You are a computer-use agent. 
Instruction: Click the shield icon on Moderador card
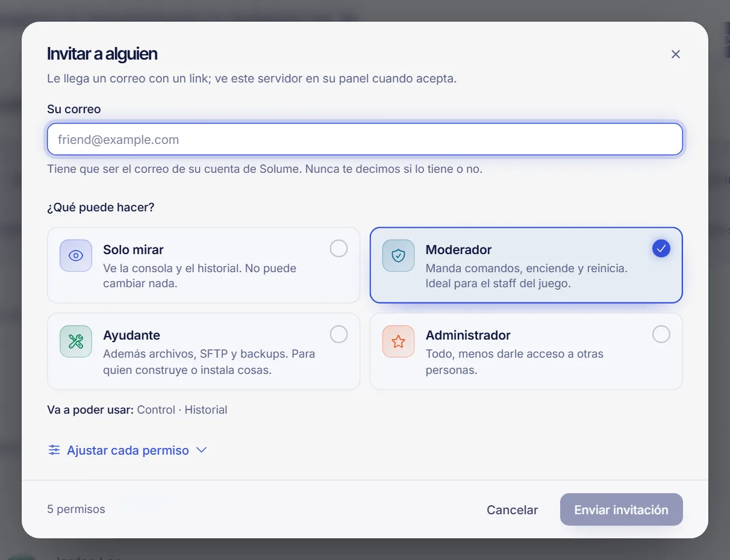point(398,256)
